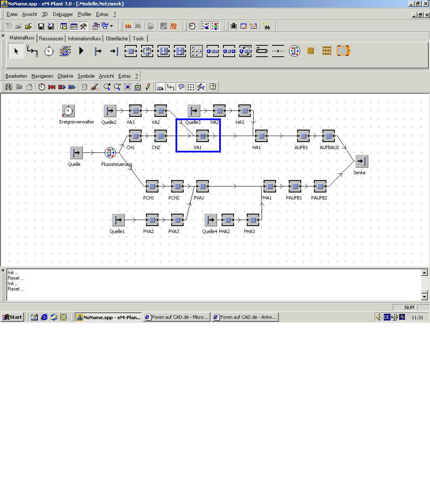This screenshot has height=504, width=430.
Task: Select the Ereignisverwalter clock in the toolbox
Action: tap(49, 51)
